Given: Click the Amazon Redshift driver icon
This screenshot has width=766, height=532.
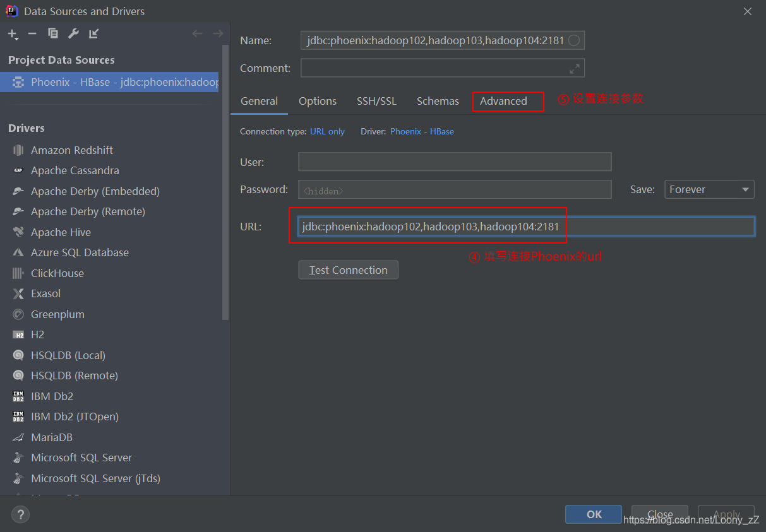Looking at the screenshot, I should coord(18,150).
